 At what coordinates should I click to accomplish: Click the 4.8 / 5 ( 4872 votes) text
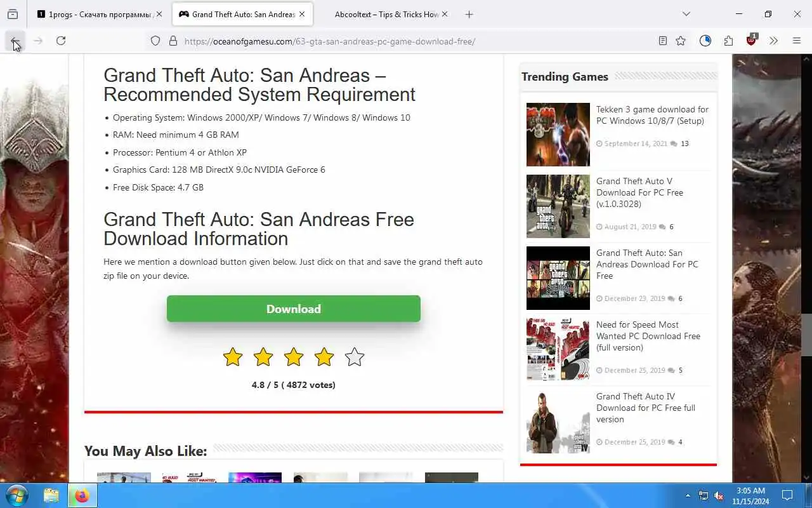click(294, 385)
